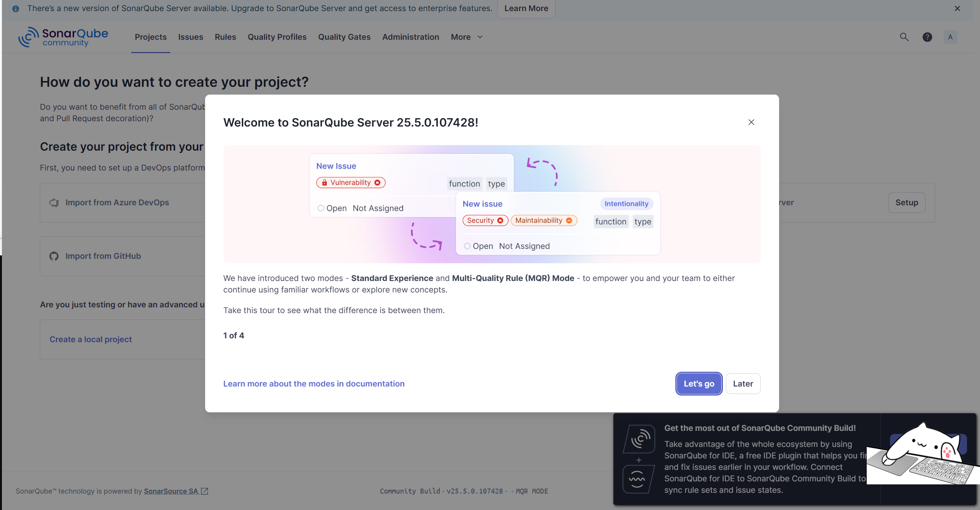Open the help question mark icon
The width and height of the screenshot is (980, 510).
click(x=927, y=37)
